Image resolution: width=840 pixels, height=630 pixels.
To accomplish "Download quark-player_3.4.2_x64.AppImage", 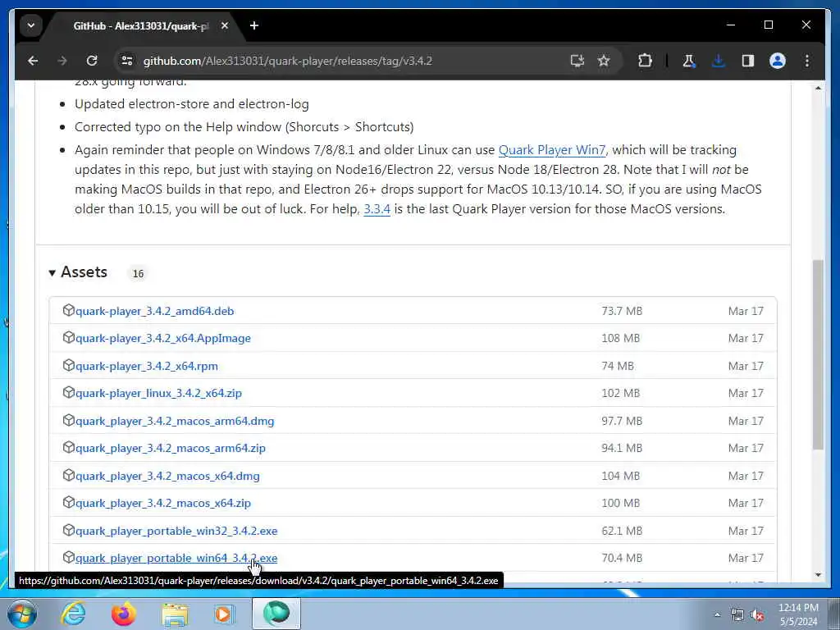I will click(x=163, y=339).
